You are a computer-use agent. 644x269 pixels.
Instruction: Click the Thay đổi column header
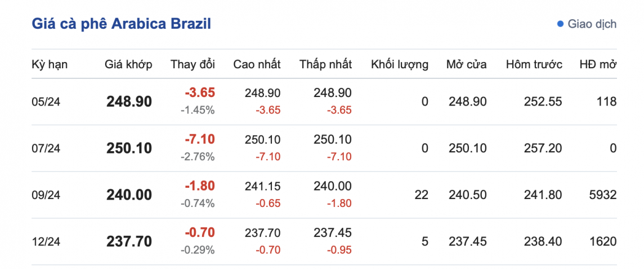193,64
